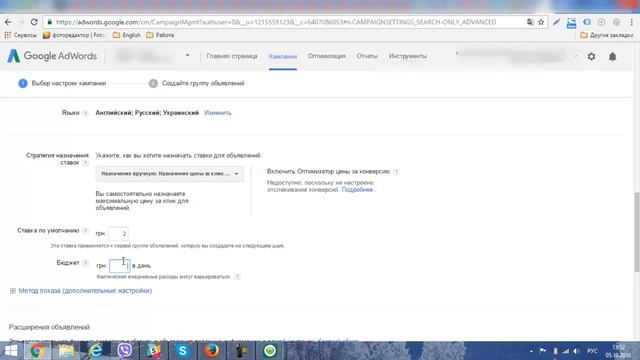This screenshot has height=360, width=640.
Task: Open the AdWords settings gear
Action: tap(591, 57)
